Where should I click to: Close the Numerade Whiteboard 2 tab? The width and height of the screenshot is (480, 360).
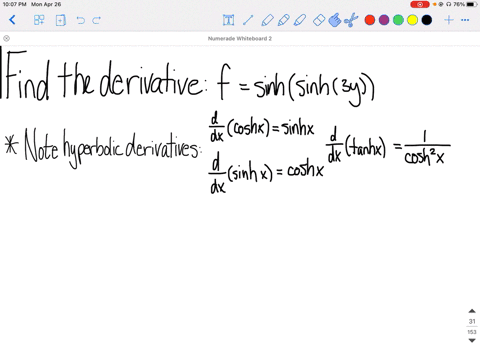[6, 38]
